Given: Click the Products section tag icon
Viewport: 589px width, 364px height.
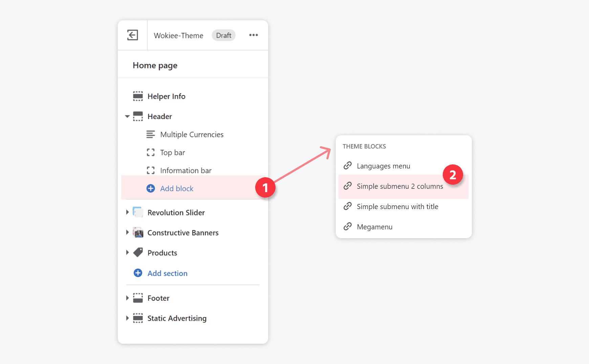Looking at the screenshot, I should [x=138, y=252].
